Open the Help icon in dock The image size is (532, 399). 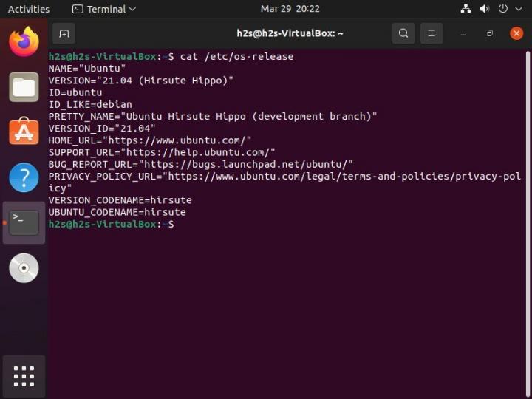24,177
